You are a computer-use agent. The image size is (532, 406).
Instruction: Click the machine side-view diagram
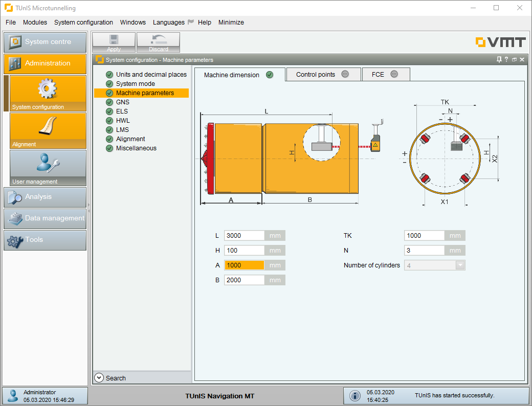pos(292,157)
